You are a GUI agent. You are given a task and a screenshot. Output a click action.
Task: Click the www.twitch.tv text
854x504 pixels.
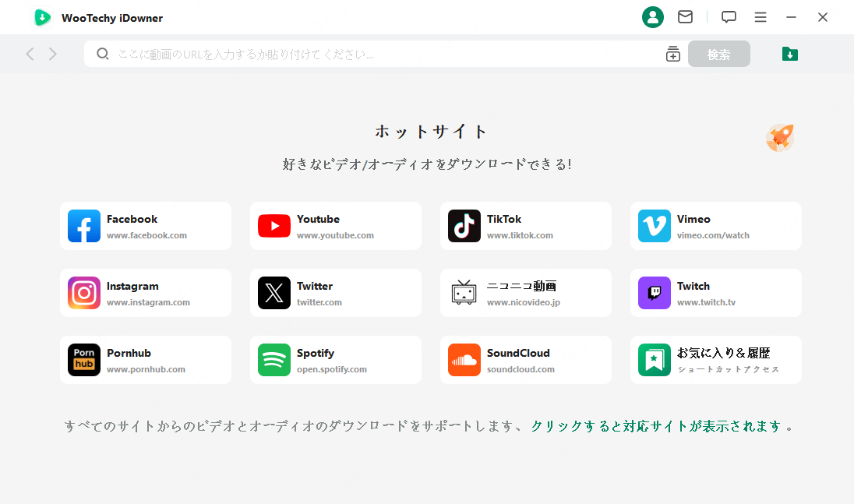click(706, 302)
